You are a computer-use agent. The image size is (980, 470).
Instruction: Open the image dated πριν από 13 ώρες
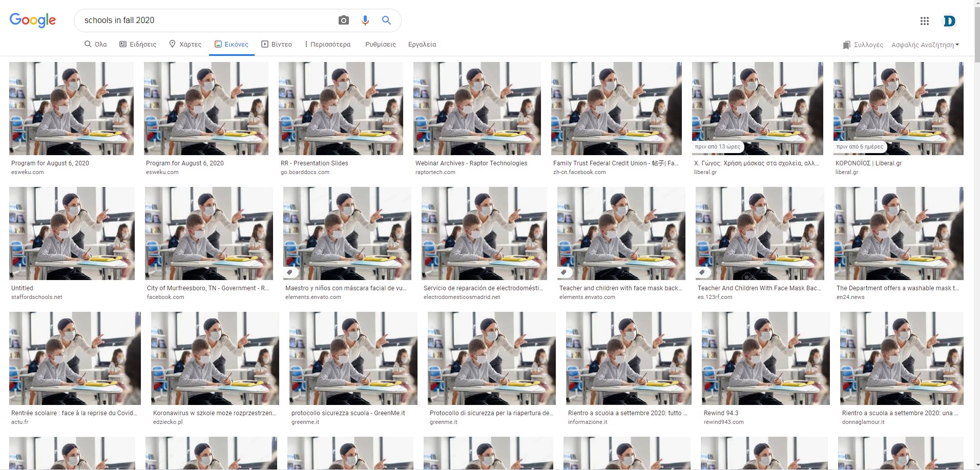point(758,109)
